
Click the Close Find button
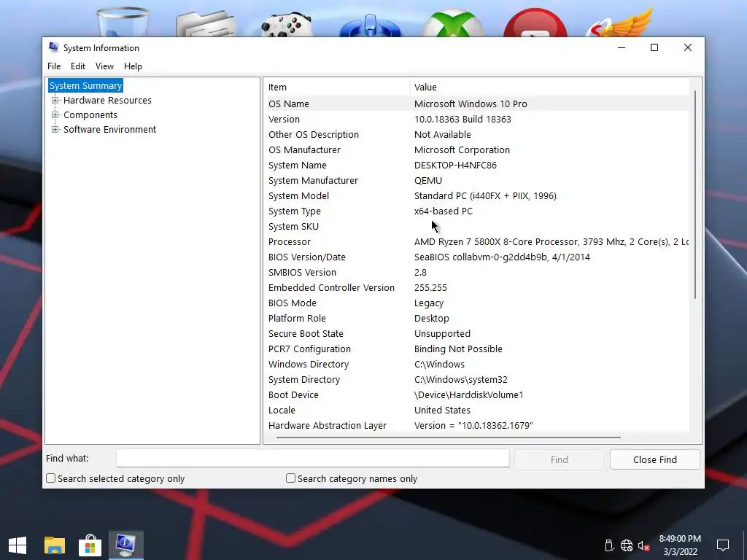coord(654,459)
